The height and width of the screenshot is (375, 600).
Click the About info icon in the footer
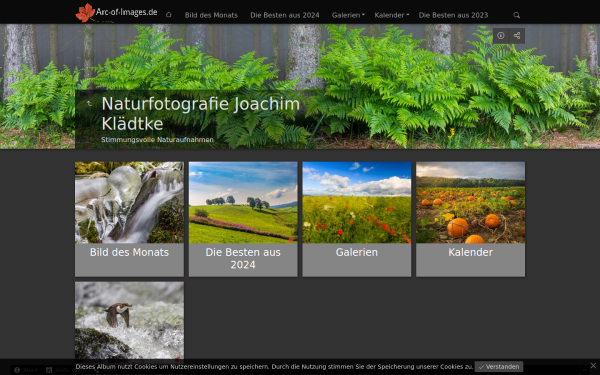[x=17, y=370]
